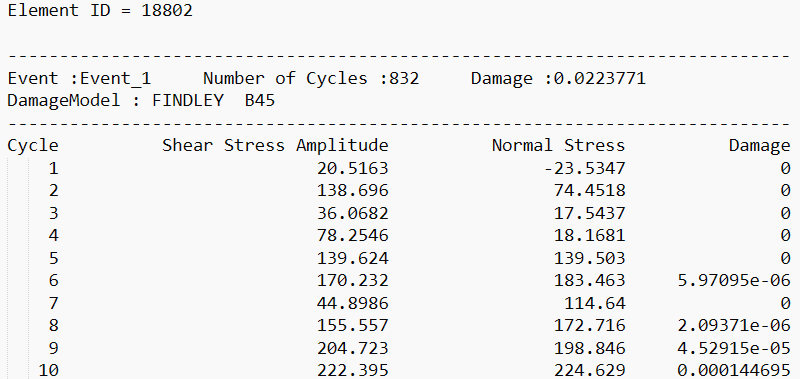Image resolution: width=800 pixels, height=379 pixels.
Task: Select shear stress value 155.557
Action: pos(353,325)
